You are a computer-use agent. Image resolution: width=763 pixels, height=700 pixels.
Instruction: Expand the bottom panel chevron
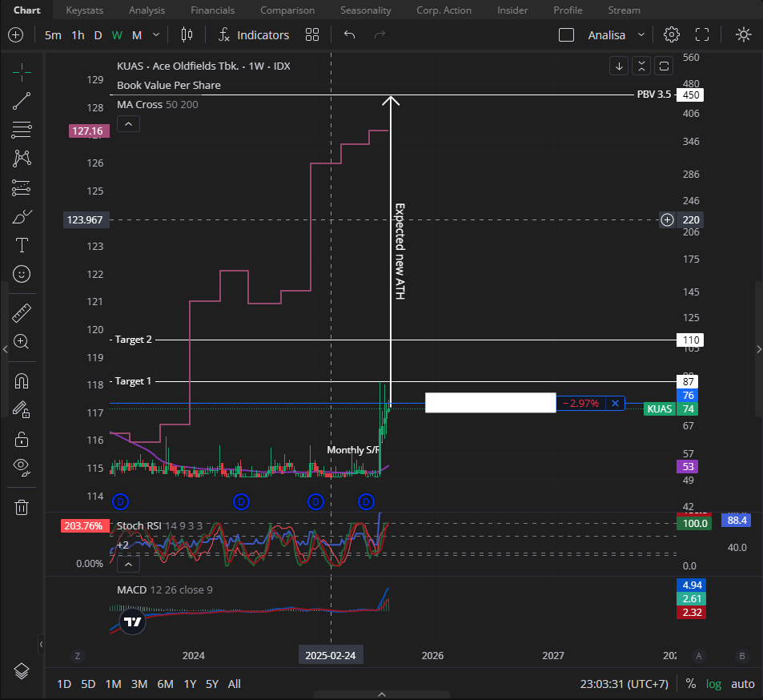(x=382, y=694)
